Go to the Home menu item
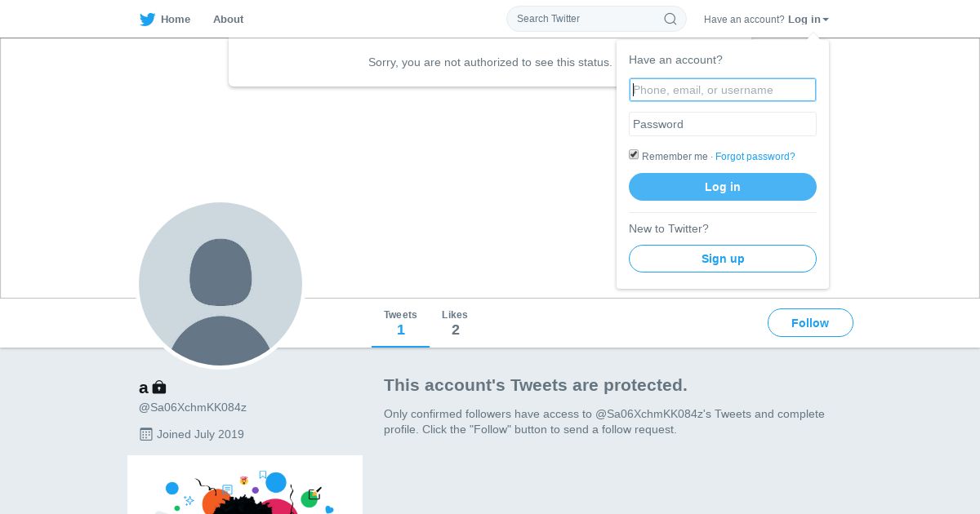This screenshot has width=980, height=514. pyautogui.click(x=175, y=20)
